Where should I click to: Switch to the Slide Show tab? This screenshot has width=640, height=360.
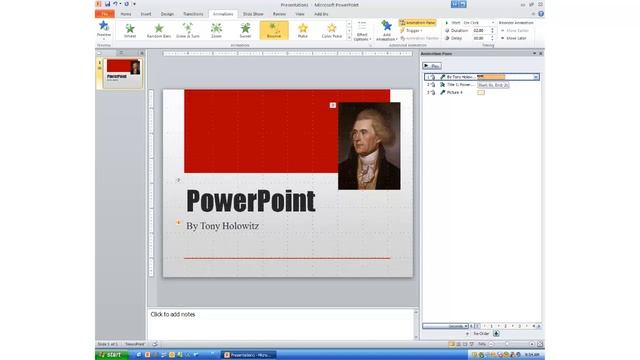click(253, 14)
